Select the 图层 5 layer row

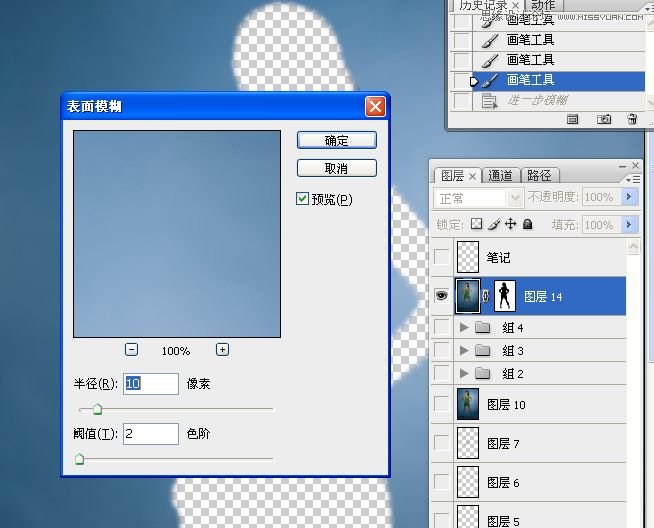[528, 515]
